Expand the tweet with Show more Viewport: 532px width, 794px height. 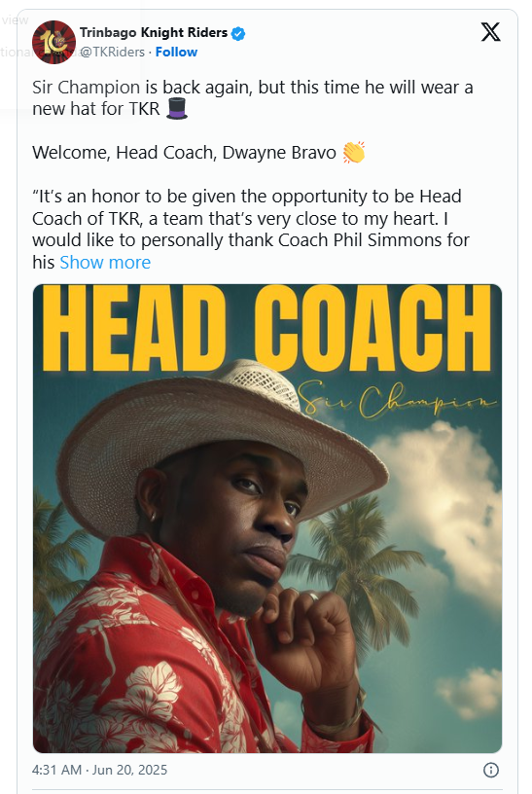pos(105,263)
